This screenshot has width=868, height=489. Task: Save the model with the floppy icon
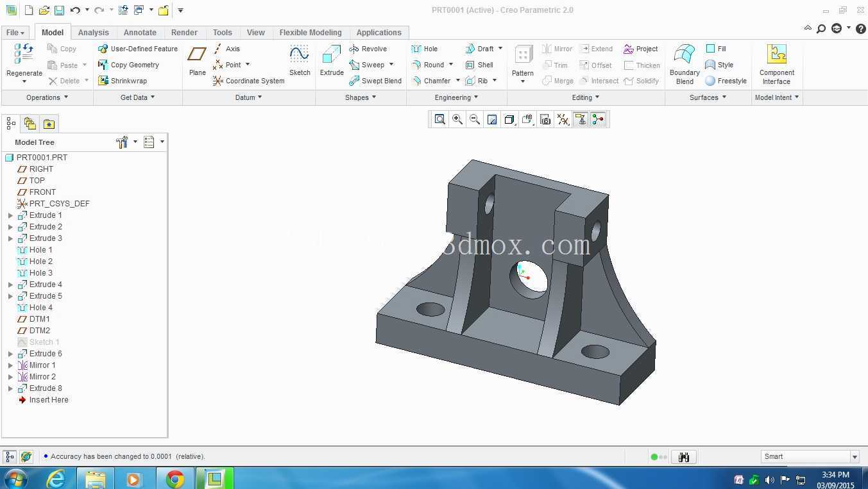(x=59, y=10)
